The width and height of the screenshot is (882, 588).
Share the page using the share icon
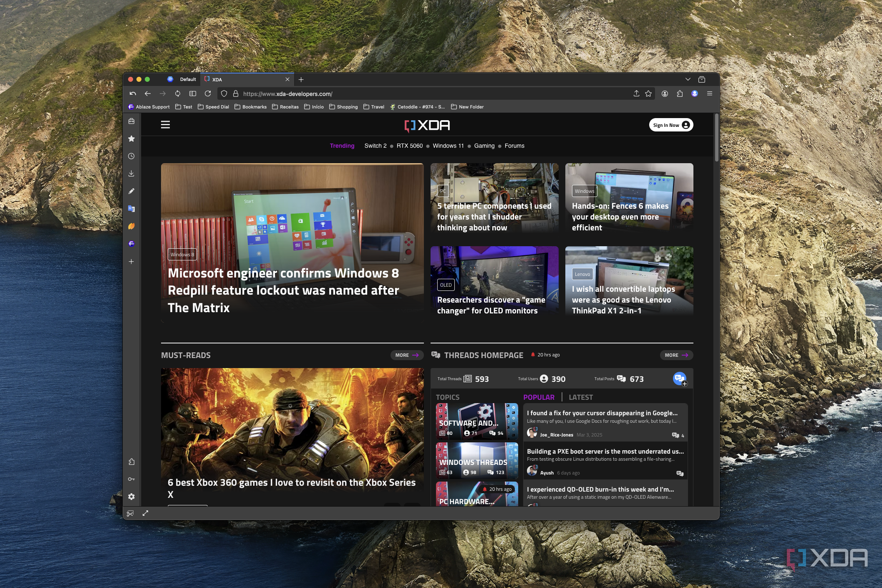tap(636, 94)
